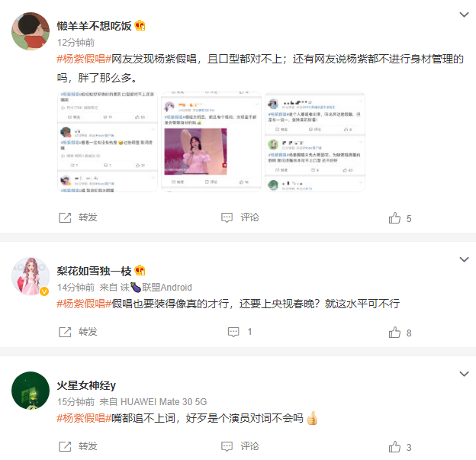Image resolution: width=476 pixels, height=460 pixels.
Task: Open username 火星女神经y profile
Action: [86, 385]
